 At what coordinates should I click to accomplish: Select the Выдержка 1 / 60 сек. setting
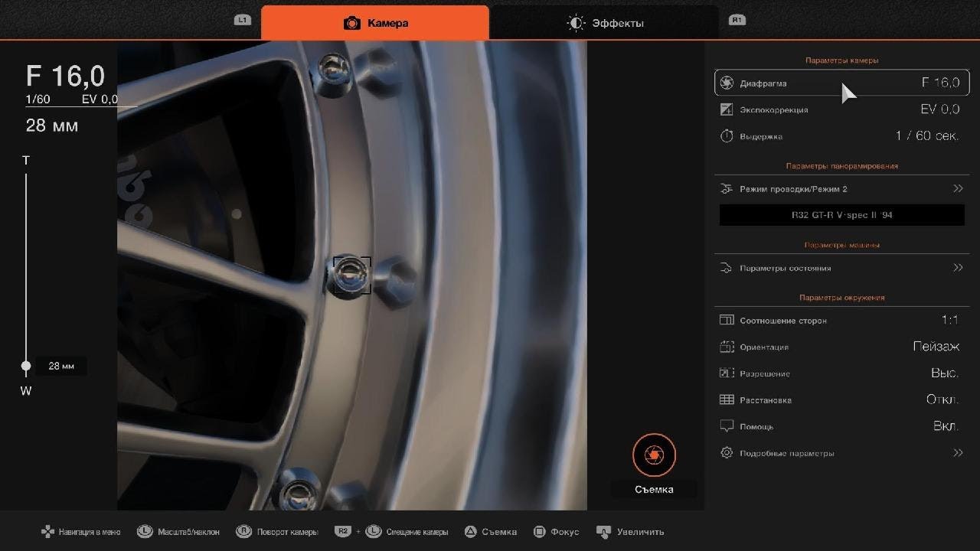842,136
